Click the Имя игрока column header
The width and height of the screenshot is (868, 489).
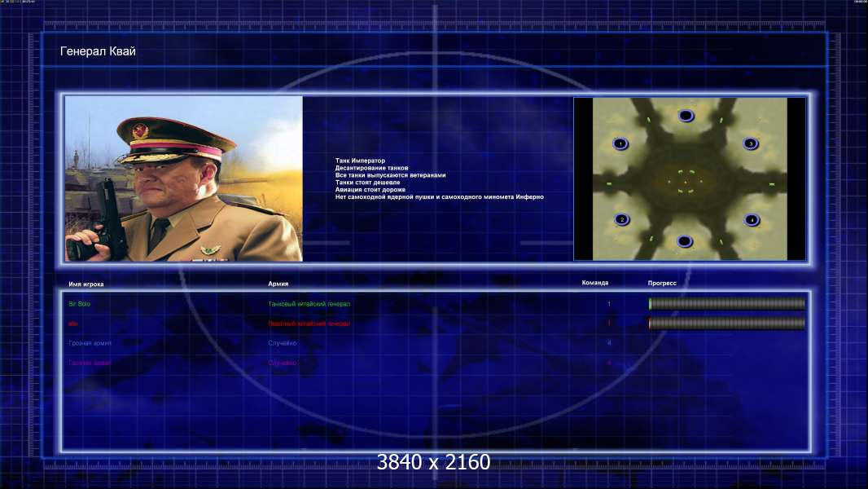click(x=85, y=284)
